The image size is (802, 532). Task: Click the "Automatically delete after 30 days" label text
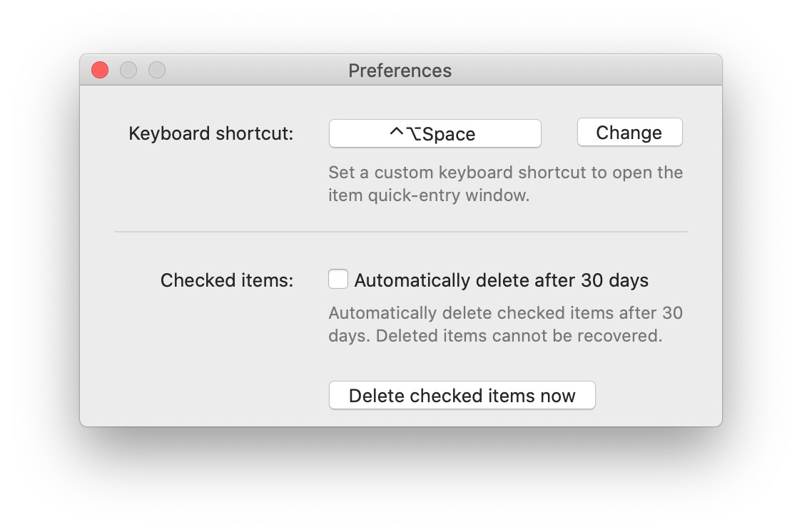[501, 280]
